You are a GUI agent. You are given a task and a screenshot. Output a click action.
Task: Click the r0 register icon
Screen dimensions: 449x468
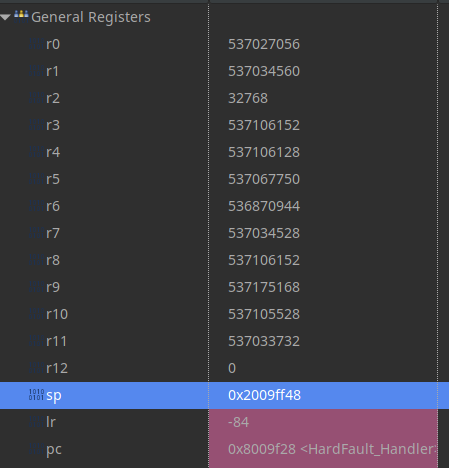36,44
